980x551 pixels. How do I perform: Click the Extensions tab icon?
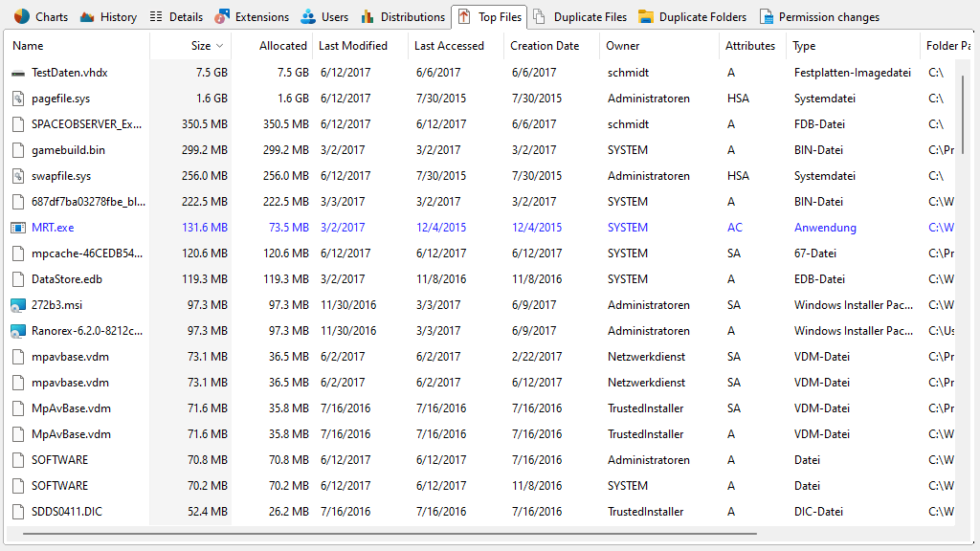pos(222,16)
